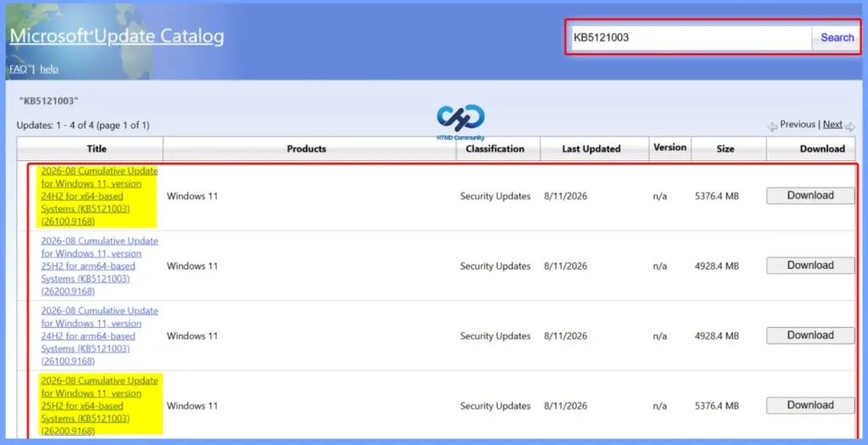Open the 25H2 arm64-based (26200.9168) update link

pos(99,265)
